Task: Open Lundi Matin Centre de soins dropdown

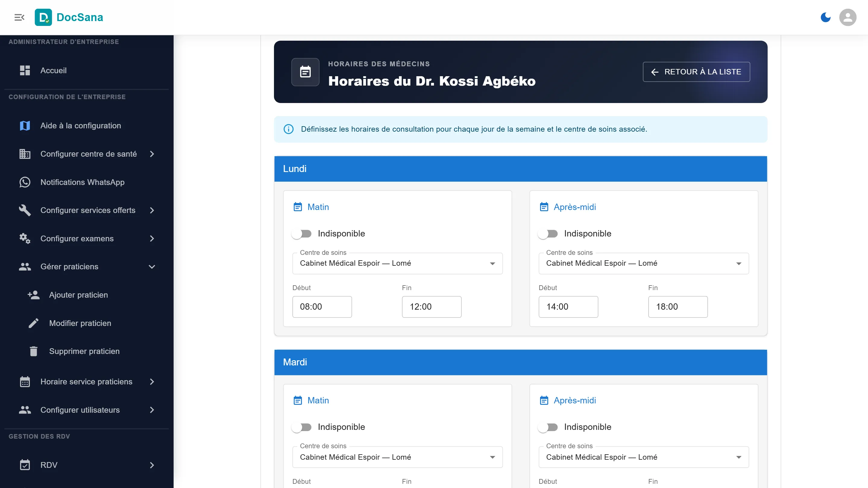Action: [398, 263]
